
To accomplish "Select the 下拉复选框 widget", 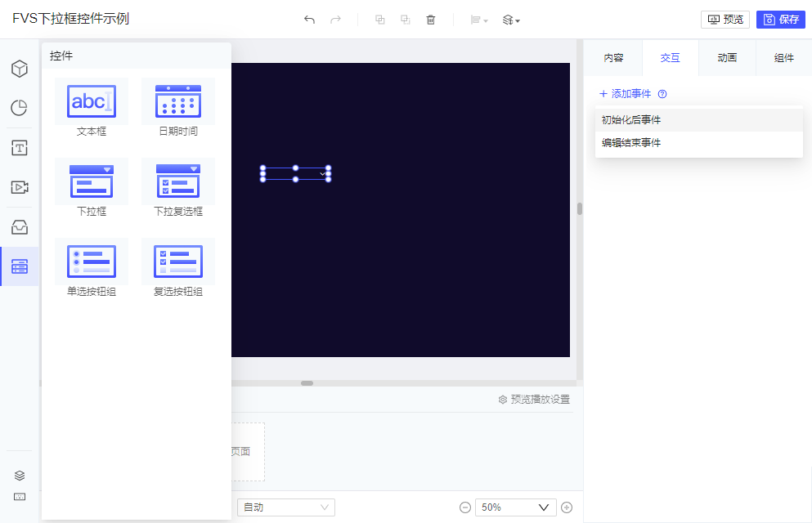I will pyautogui.click(x=178, y=188).
